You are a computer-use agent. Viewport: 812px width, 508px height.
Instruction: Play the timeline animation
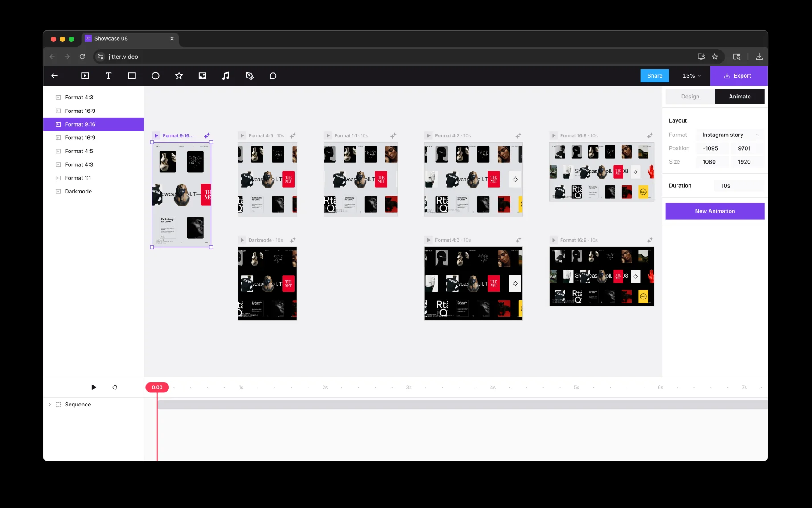[x=94, y=387]
